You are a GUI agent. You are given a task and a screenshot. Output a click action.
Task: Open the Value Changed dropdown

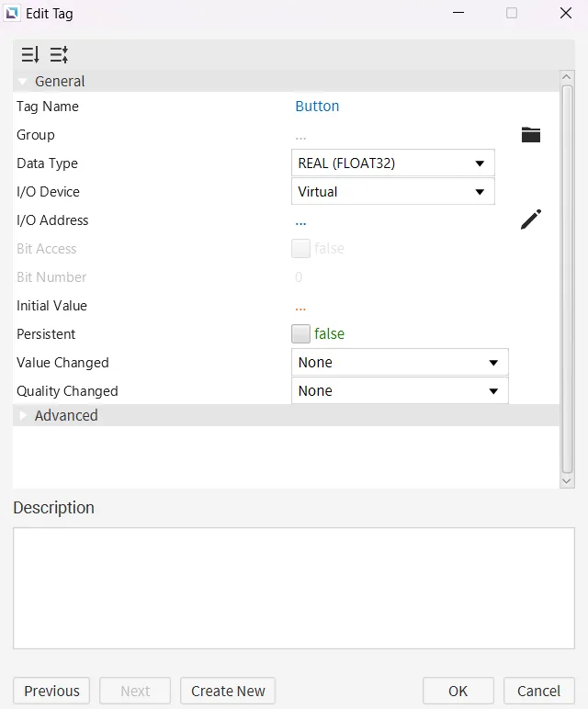pos(399,363)
